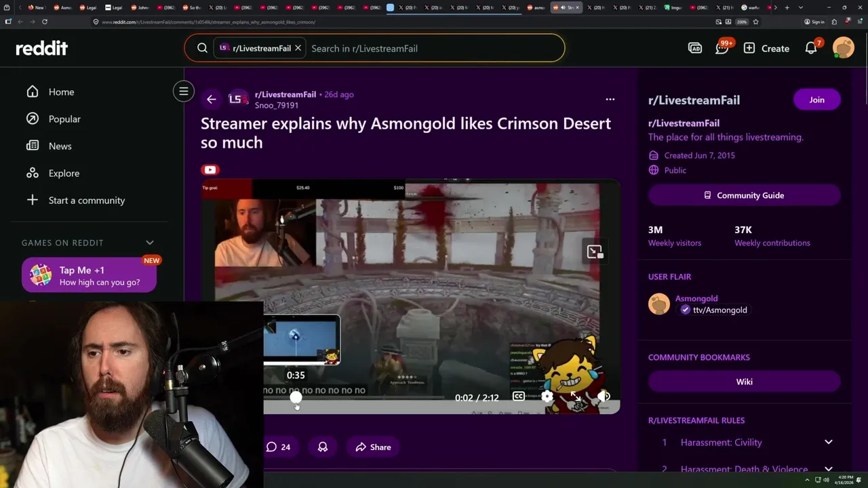The width and height of the screenshot is (868, 488).
Task: Seek the video progress bar
Action: [x=354, y=398]
